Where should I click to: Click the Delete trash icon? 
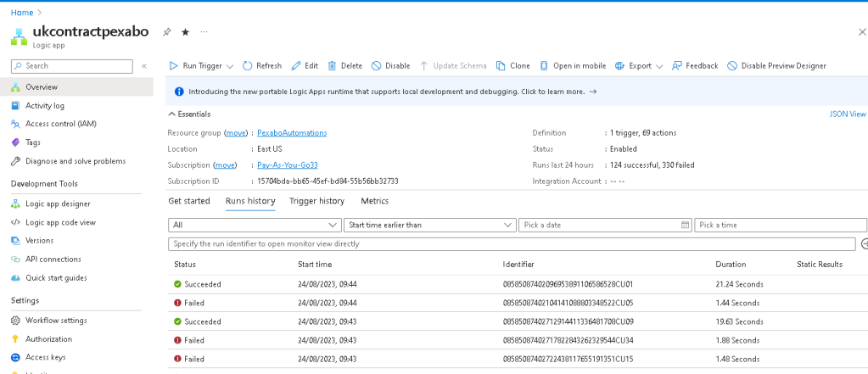[x=332, y=66]
